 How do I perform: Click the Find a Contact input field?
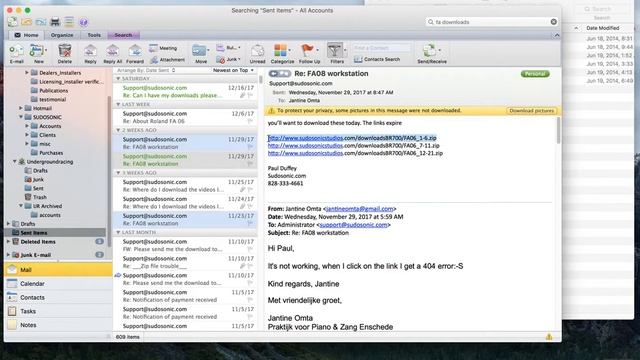pos(381,48)
